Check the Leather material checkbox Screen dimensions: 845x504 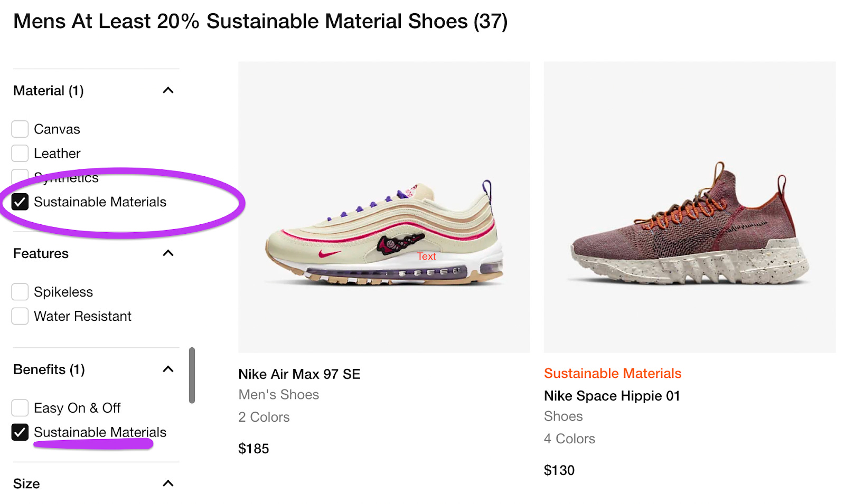[x=20, y=154]
